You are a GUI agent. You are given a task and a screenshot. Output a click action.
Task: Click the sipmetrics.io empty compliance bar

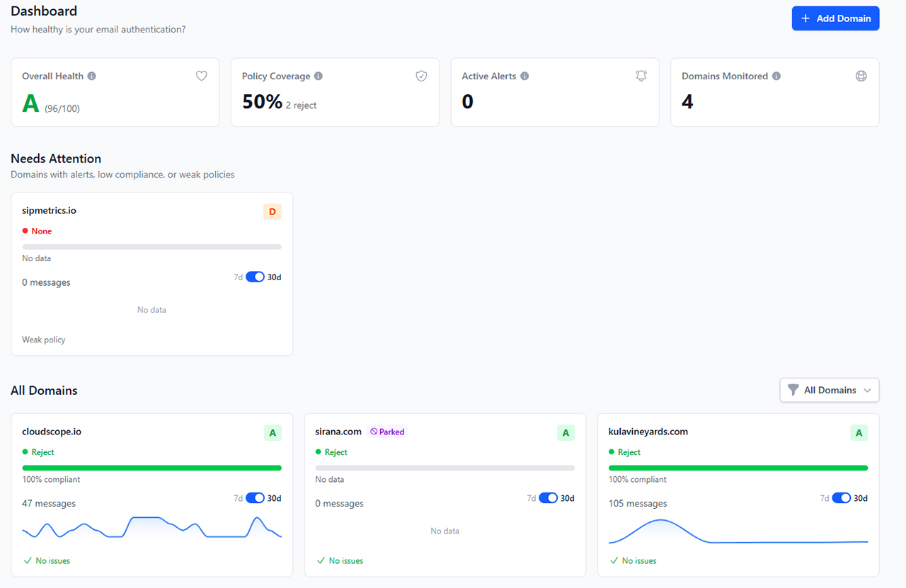coord(151,247)
